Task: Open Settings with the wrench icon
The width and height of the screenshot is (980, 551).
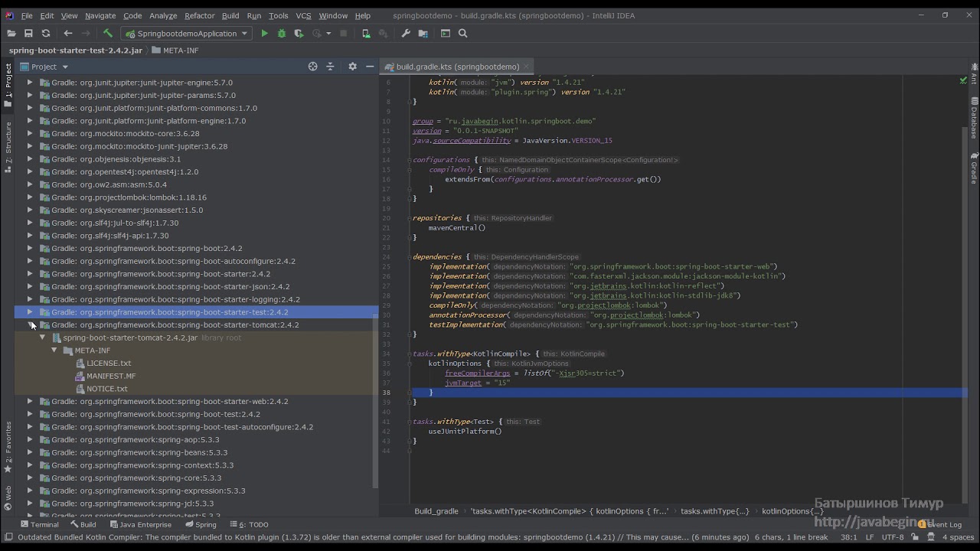Action: point(406,34)
